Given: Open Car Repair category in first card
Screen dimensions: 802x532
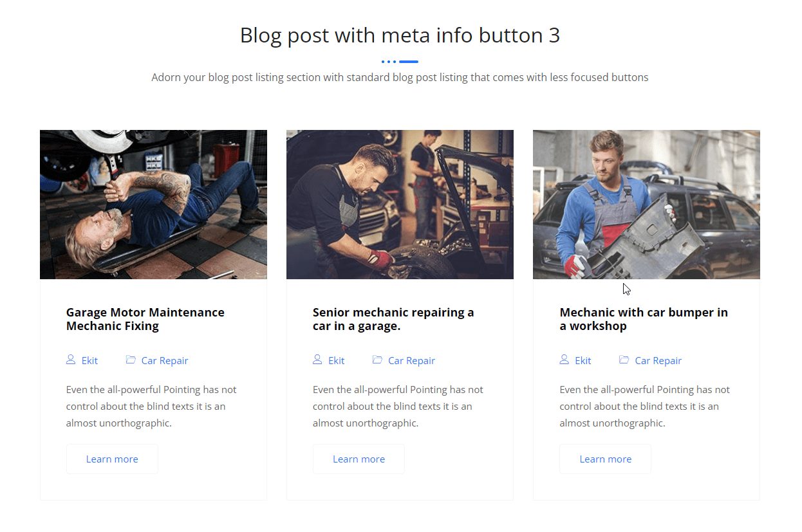Looking at the screenshot, I should click(x=165, y=361).
